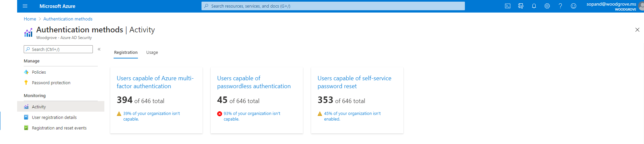Click the top Azure resource search box
644x144 pixels.
coord(333,6)
